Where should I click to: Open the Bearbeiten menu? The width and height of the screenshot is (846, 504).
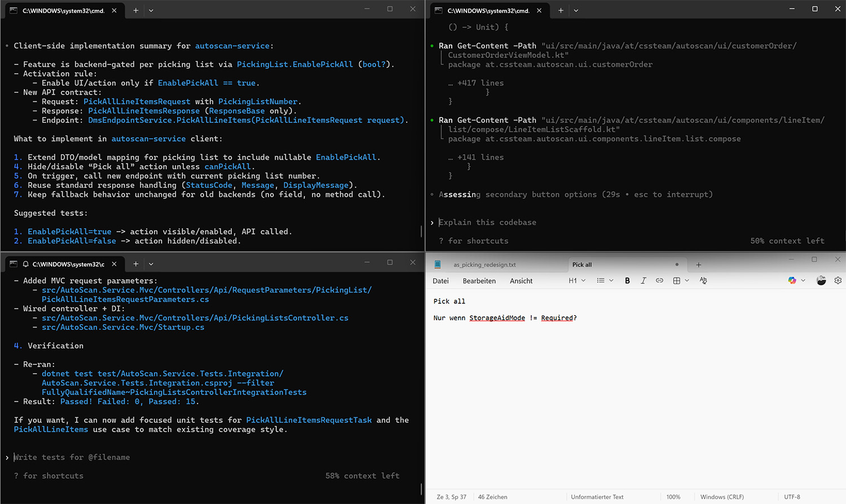click(479, 281)
